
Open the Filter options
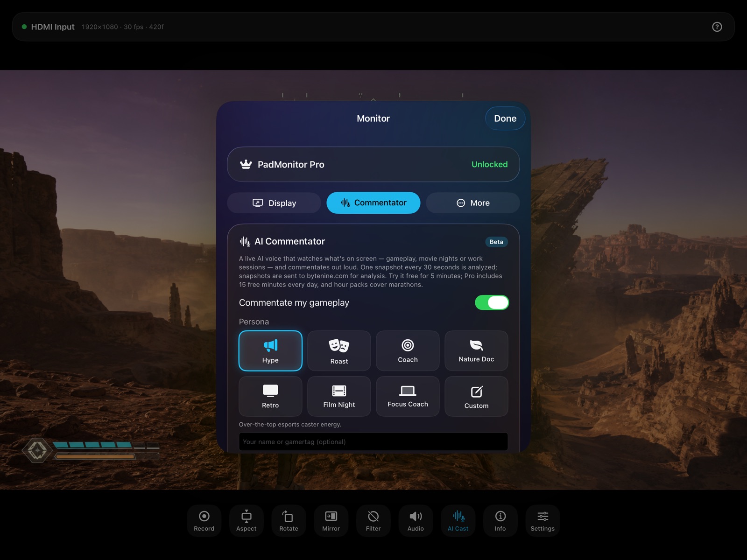[x=373, y=520]
